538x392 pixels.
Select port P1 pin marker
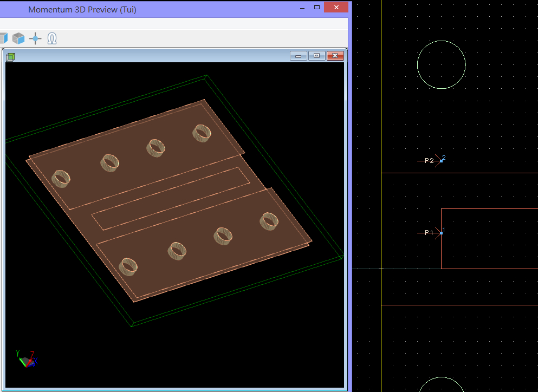point(441,233)
